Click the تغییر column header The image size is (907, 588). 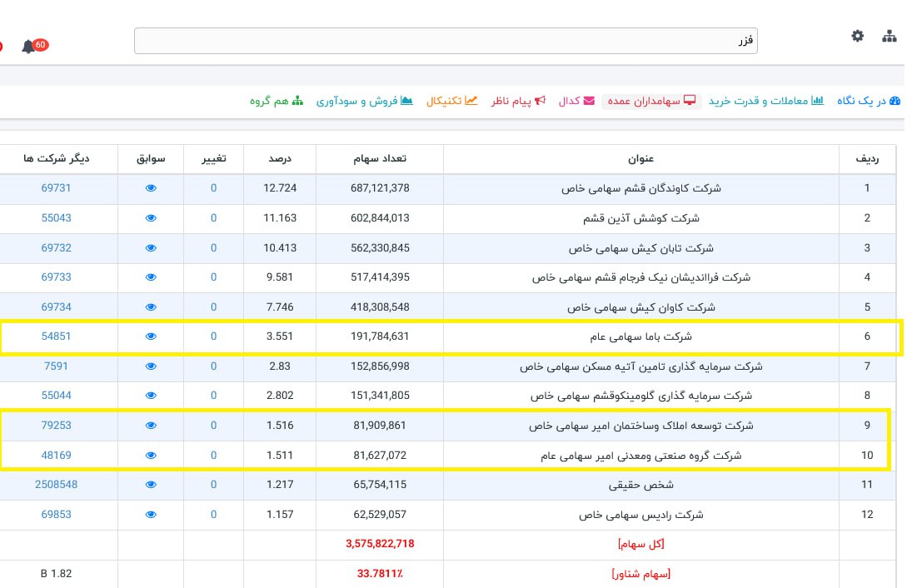point(213,158)
